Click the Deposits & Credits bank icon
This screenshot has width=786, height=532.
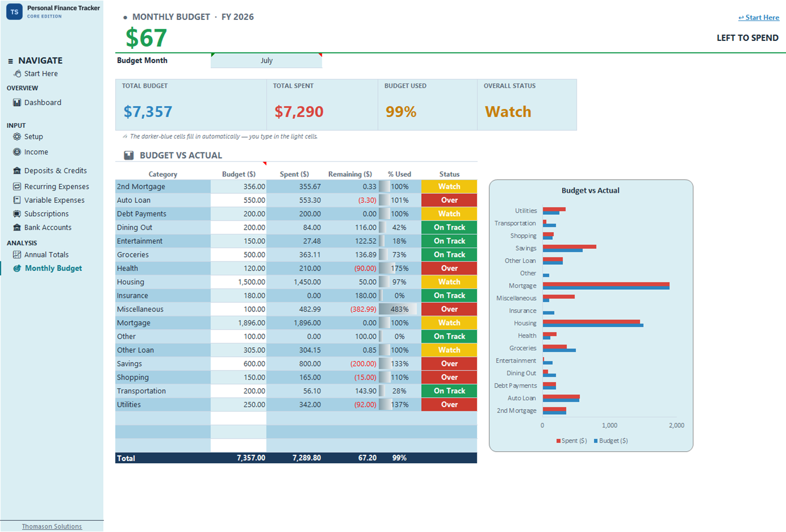coord(17,171)
